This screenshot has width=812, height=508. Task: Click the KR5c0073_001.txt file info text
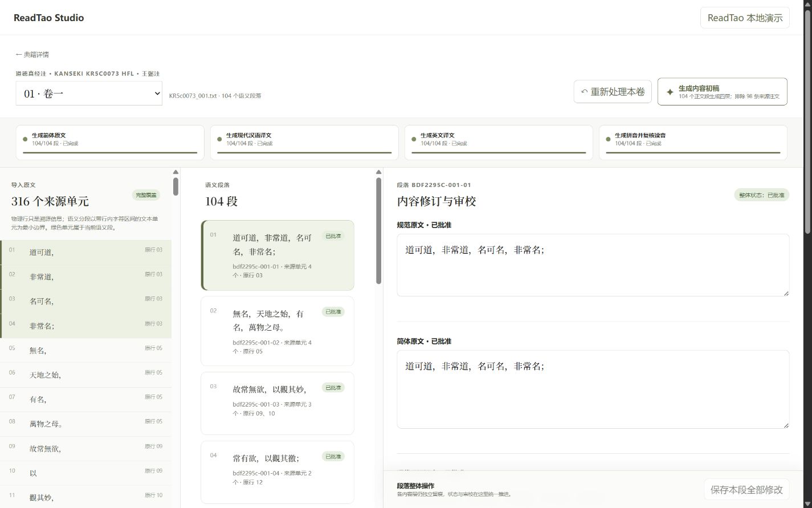coord(215,96)
